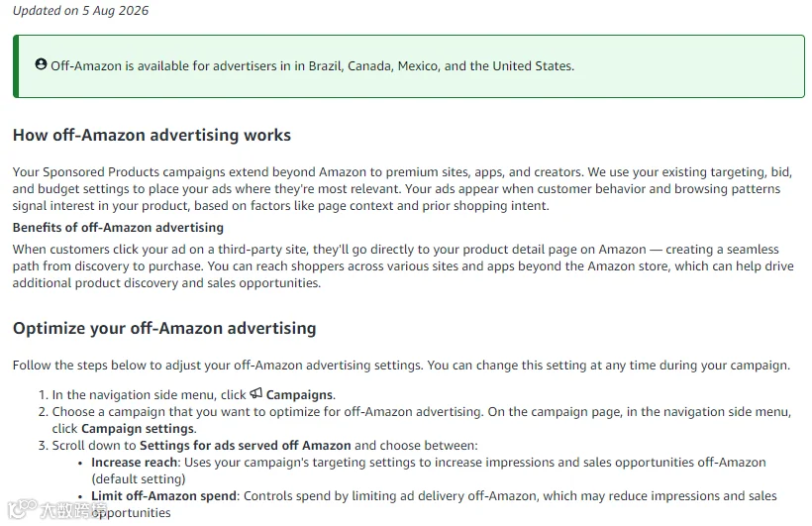The width and height of the screenshot is (812, 526).
Task: Click step two 'Choose a campaign' text
Action: click(422, 420)
